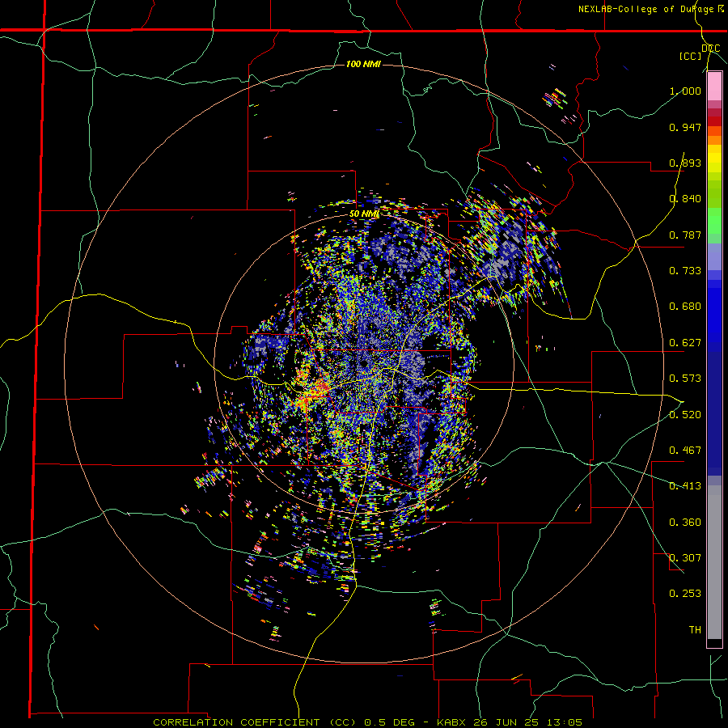Screen dimensions: 728x728
Task: Select the 0.733 legend value
Action: tap(685, 271)
